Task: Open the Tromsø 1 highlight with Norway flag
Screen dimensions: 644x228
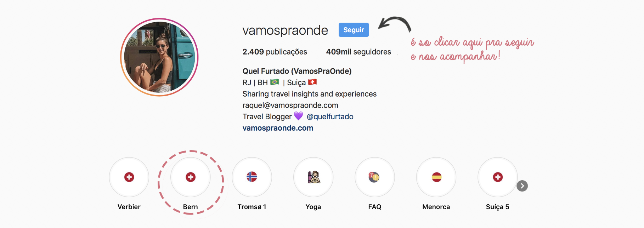Action: pos(252,177)
